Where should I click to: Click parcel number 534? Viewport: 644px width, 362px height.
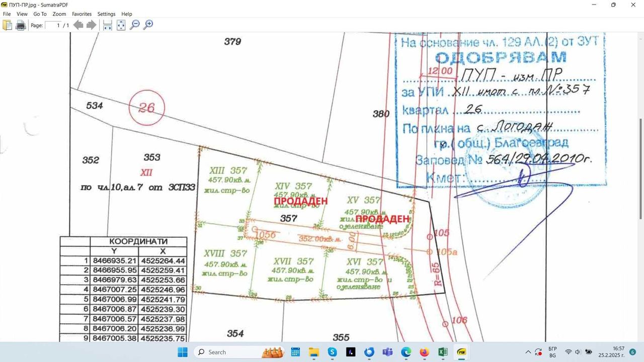click(95, 106)
